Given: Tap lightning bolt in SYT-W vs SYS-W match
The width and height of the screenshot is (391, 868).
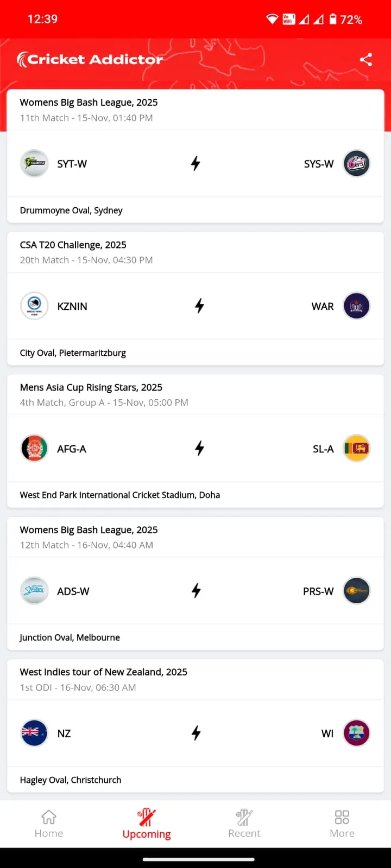Looking at the screenshot, I should pyautogui.click(x=195, y=163).
